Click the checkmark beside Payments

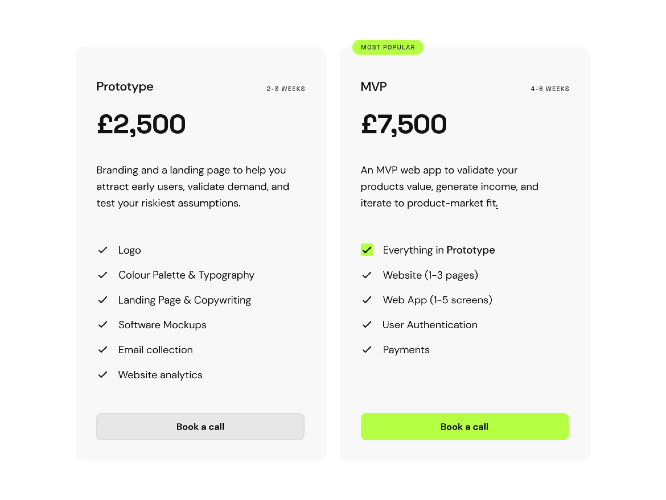point(367,350)
